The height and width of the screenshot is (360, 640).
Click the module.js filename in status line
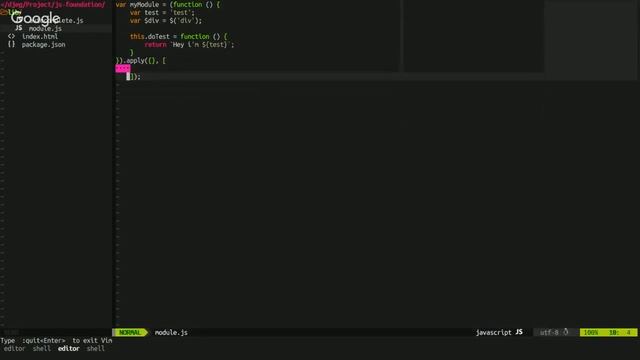pyautogui.click(x=171, y=333)
